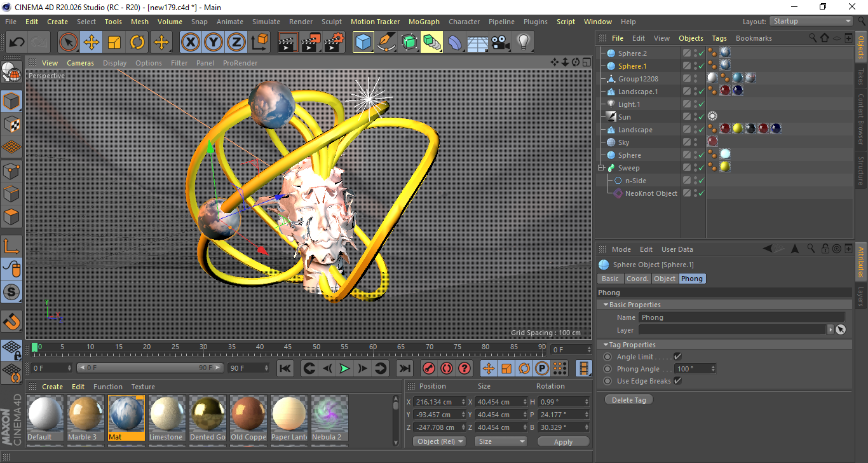Select the Marble 3 material
The height and width of the screenshot is (463, 868).
[x=86, y=418]
